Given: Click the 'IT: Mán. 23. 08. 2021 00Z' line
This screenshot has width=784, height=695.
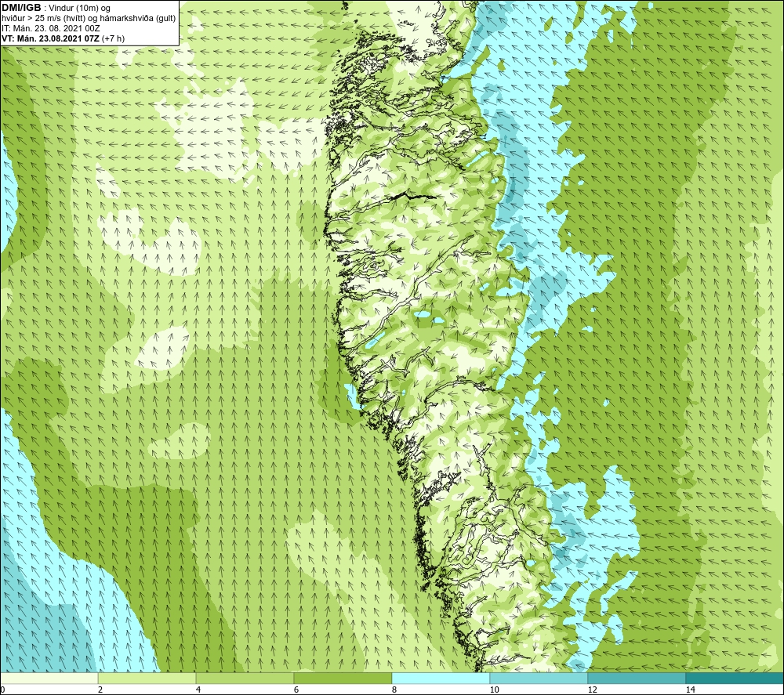Looking at the screenshot, I should tap(51, 28).
